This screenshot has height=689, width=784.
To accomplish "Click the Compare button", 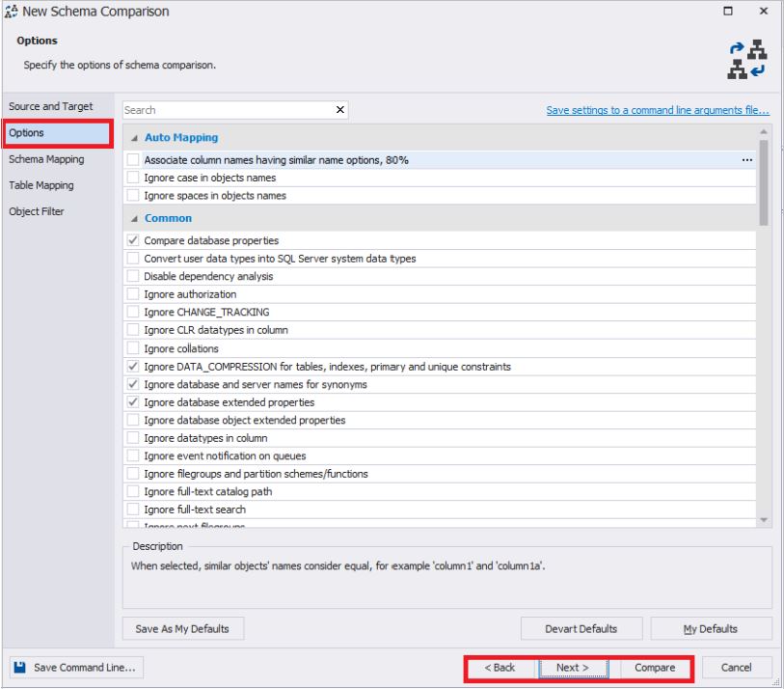I will coord(653,667).
